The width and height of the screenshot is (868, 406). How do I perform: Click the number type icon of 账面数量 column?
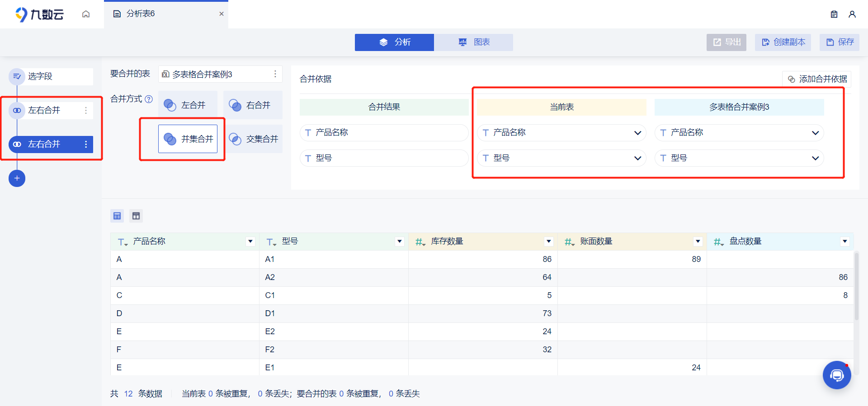[570, 242]
